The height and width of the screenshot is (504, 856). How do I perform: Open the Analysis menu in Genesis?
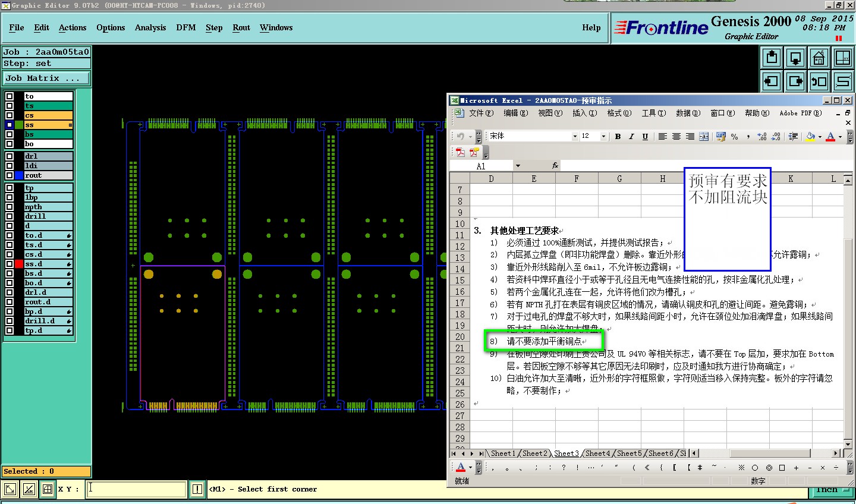click(x=150, y=27)
